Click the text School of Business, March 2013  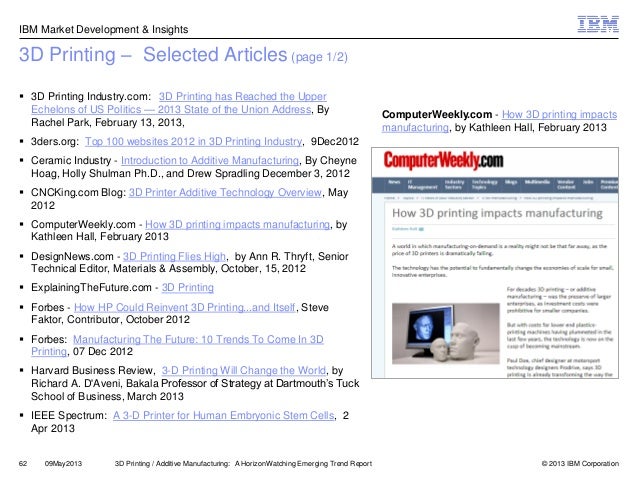[107, 396]
